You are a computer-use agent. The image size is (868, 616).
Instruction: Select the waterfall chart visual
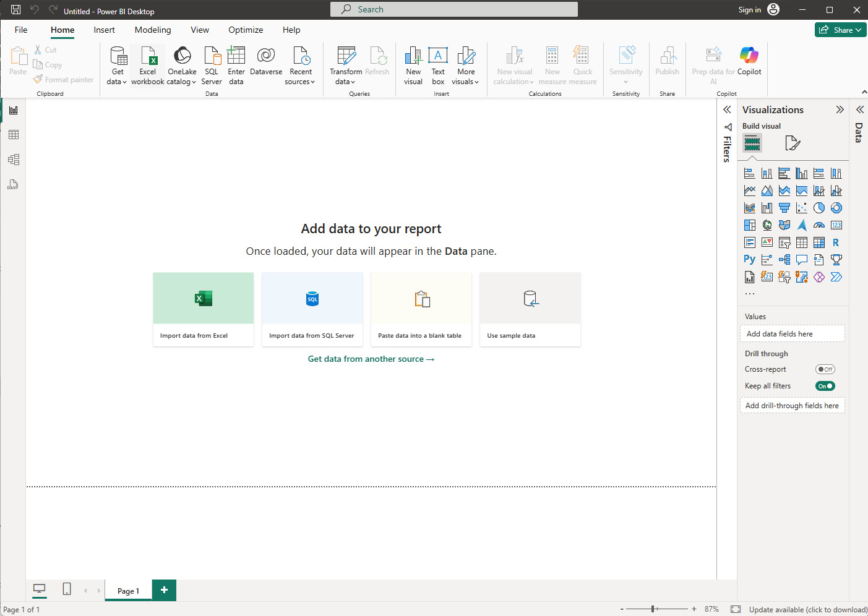[x=767, y=208]
